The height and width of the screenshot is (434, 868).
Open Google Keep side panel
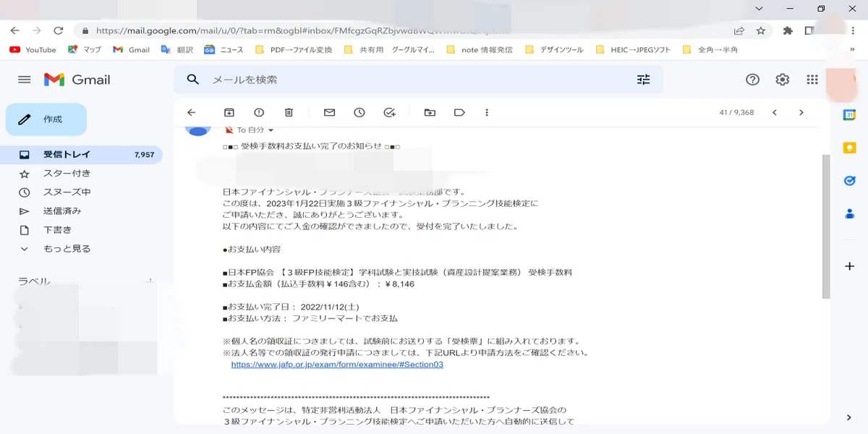click(x=850, y=148)
